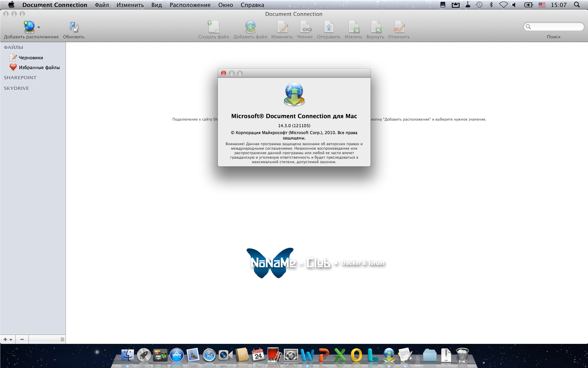Click the SKYDRIVE sidebar section
Viewport: 588px width, 368px height.
[x=16, y=88]
